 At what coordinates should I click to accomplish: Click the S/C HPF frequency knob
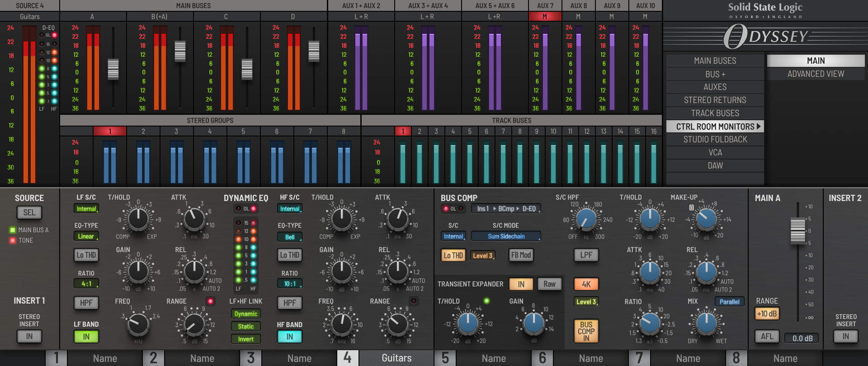click(x=586, y=219)
